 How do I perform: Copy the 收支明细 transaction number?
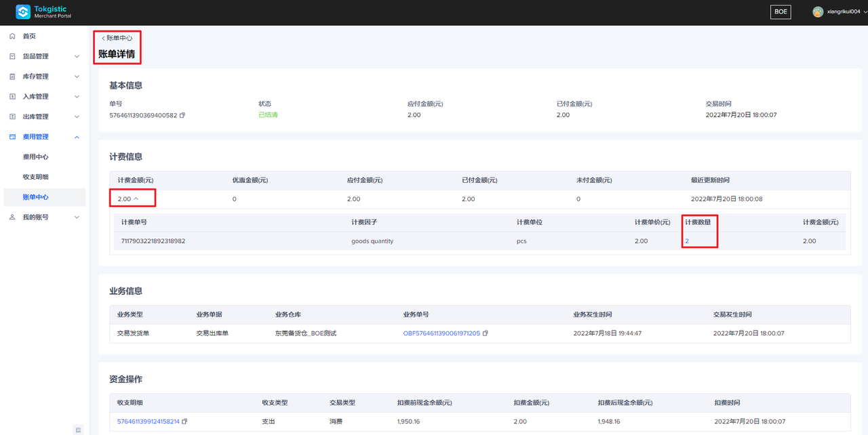coord(185,421)
